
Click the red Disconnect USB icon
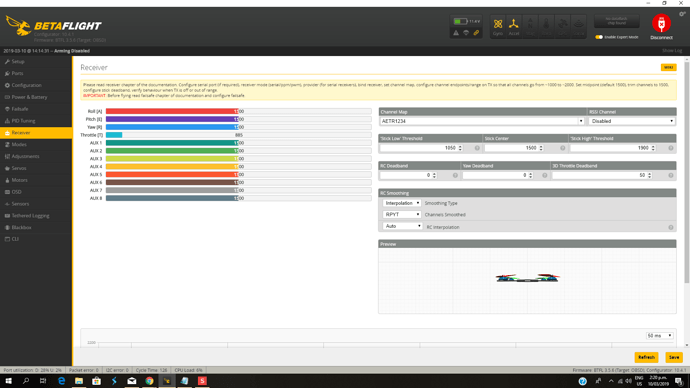click(x=661, y=23)
